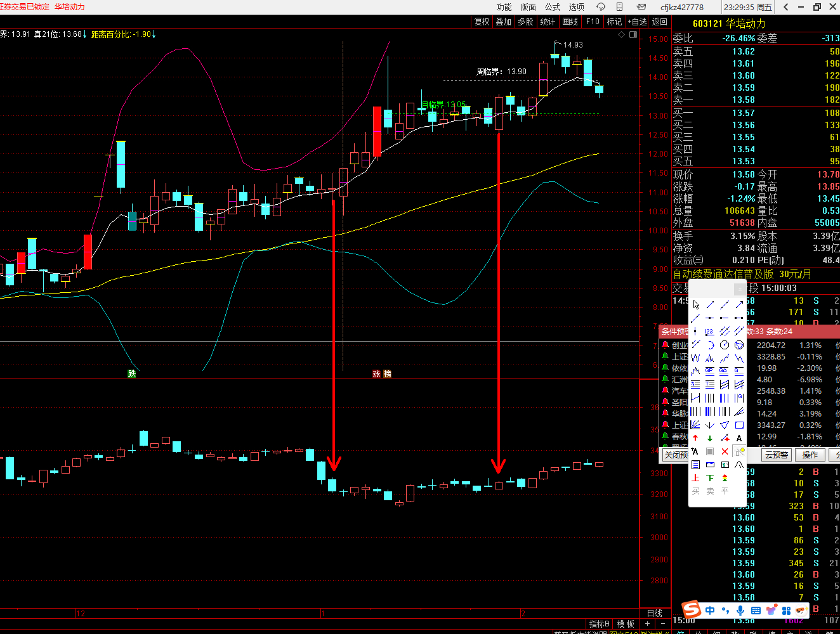Select 卖一 price 13.58 in order book
Image resolution: width=840 pixels, height=634 pixels.
[743, 100]
